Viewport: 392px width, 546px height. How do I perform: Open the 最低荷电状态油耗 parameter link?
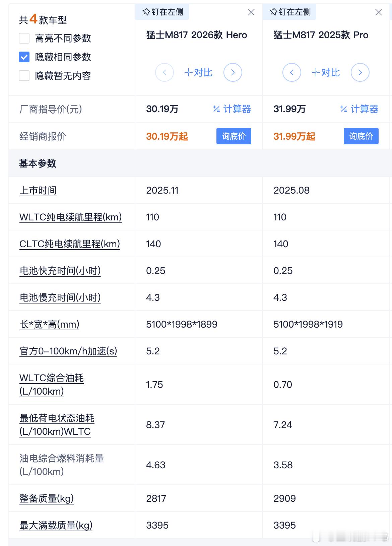pyautogui.click(x=57, y=425)
